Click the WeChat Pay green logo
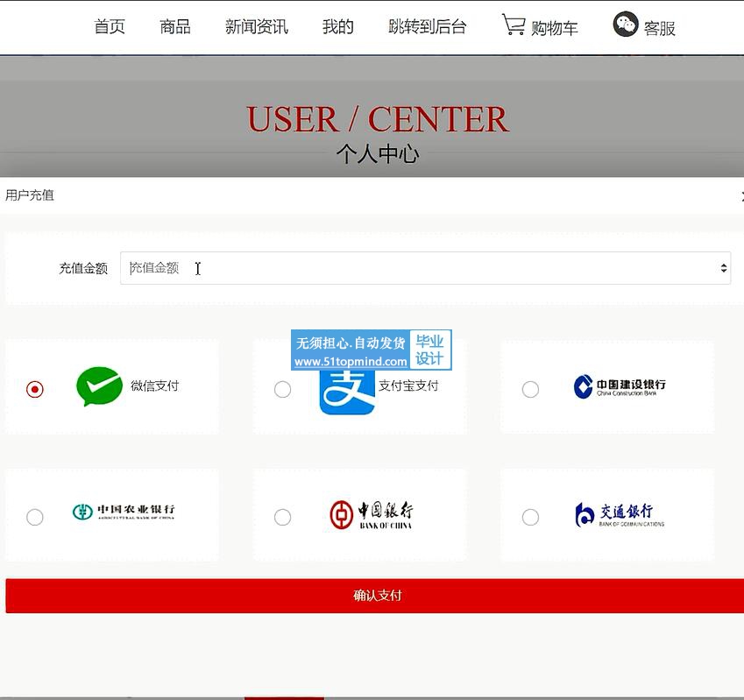 coord(99,386)
